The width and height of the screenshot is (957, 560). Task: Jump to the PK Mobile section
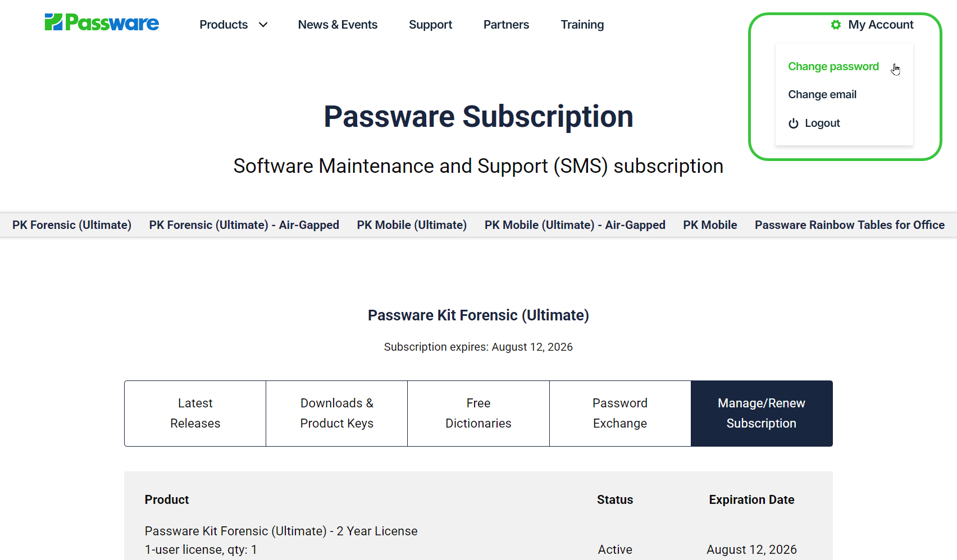click(710, 225)
